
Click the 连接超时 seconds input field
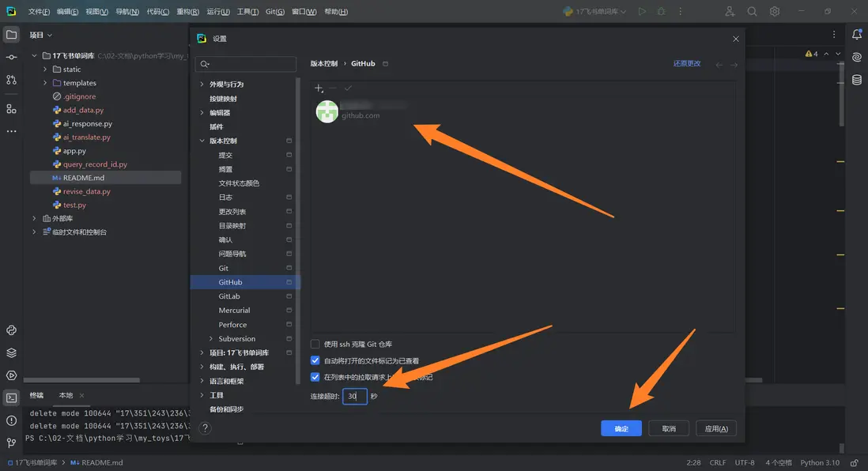tap(354, 396)
